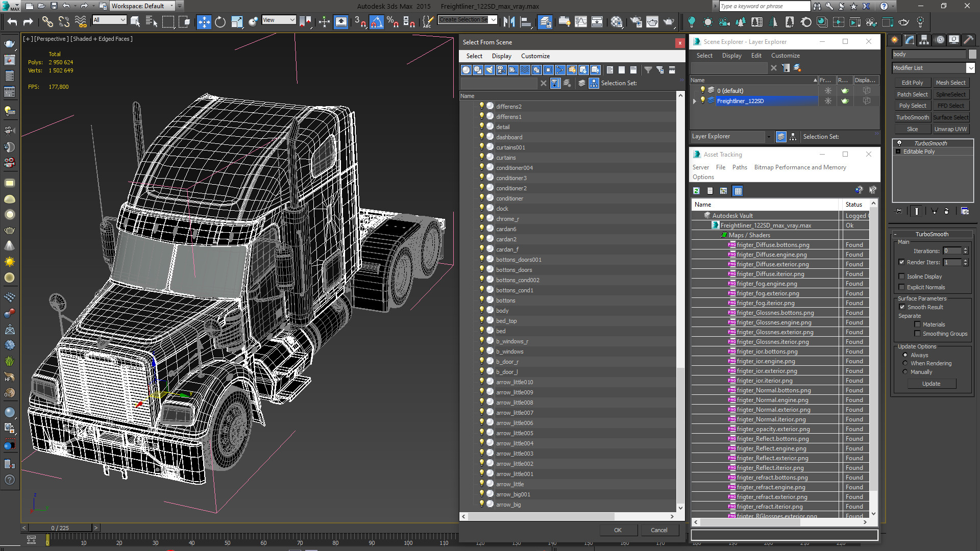Click the time slider showing 0 / 225
Screen dimensions: 980x551
pos(60,528)
